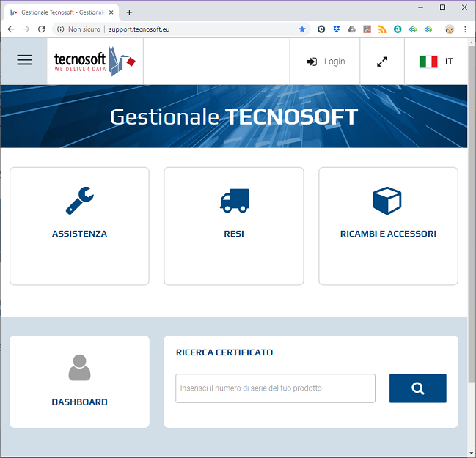Click the scrollbar down arrow
The height and width of the screenshot is (458, 476).
point(471,453)
